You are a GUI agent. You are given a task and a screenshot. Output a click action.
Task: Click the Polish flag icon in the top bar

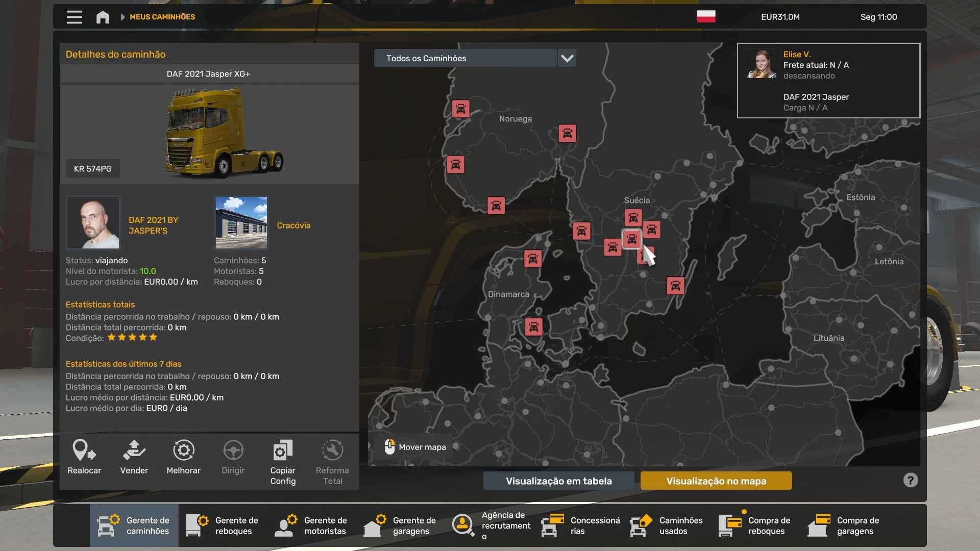tap(706, 17)
